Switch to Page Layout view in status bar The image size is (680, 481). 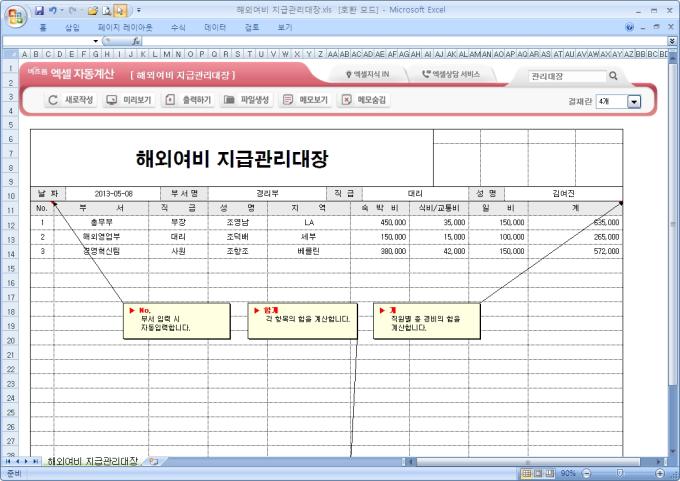pyautogui.click(x=538, y=474)
